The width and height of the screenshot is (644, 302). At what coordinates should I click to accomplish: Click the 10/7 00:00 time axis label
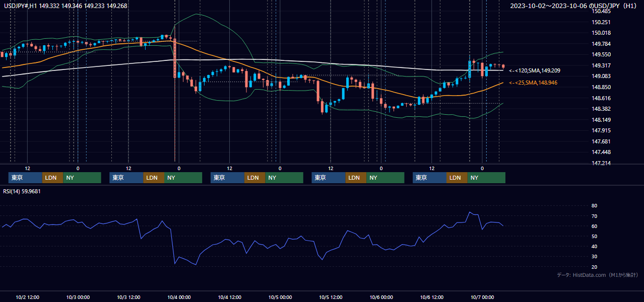pyautogui.click(x=482, y=297)
